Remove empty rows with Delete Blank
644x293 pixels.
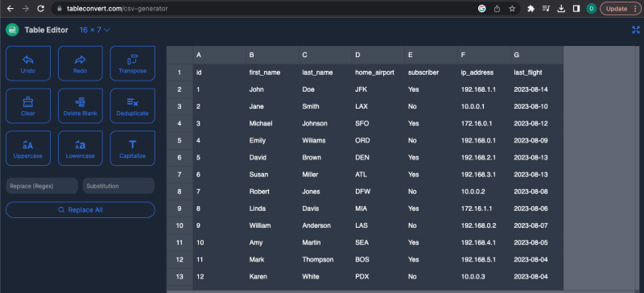[80, 106]
